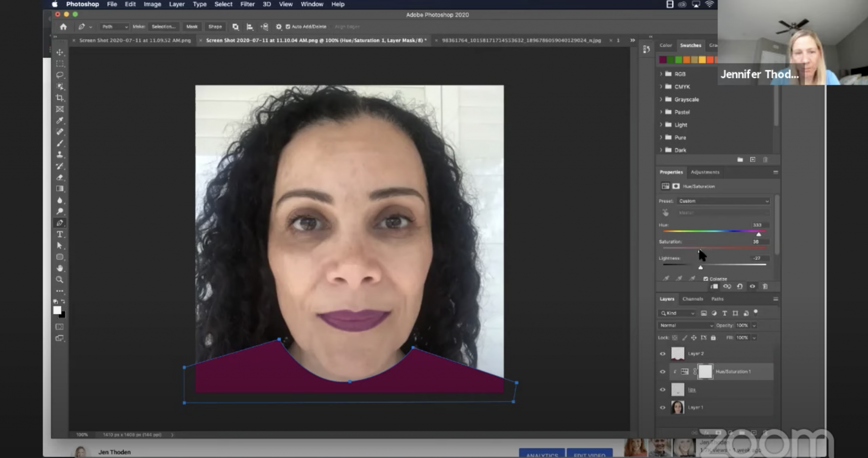Image resolution: width=868 pixels, height=458 pixels.
Task: Open the Normal blend mode dropdown
Action: (x=686, y=325)
